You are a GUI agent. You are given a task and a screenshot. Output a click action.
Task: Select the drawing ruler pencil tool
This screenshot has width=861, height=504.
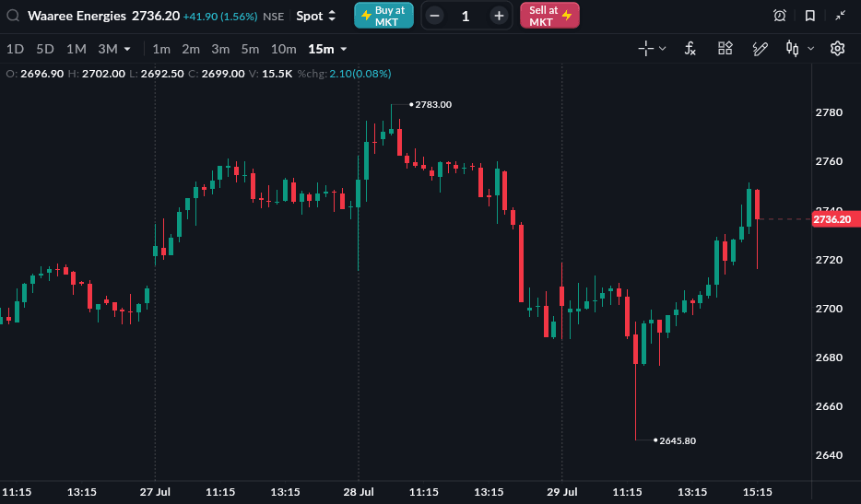pos(760,49)
